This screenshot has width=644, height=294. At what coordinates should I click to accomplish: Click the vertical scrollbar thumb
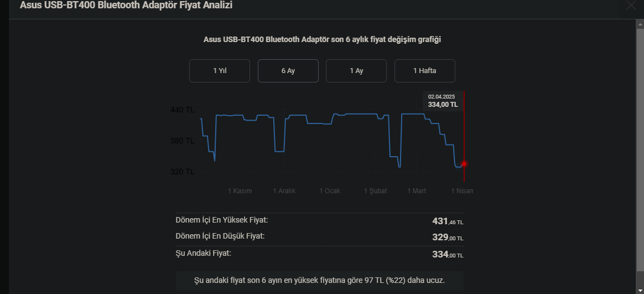point(640,149)
